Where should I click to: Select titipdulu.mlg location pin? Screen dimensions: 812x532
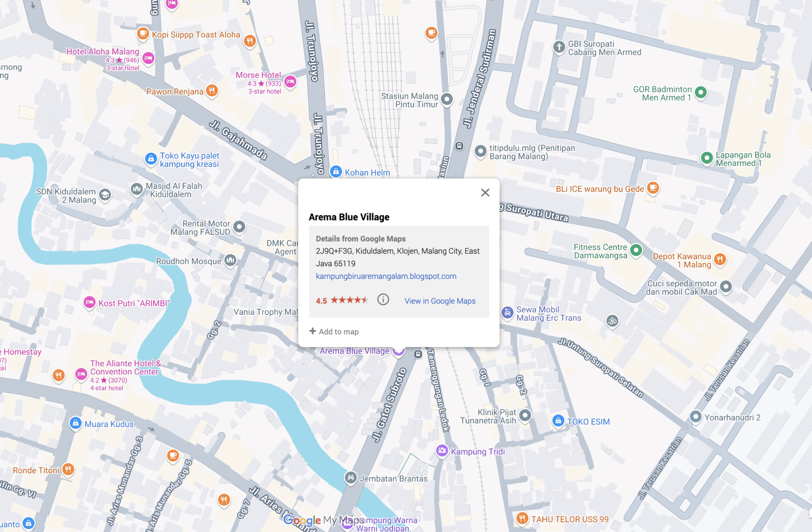click(x=481, y=151)
